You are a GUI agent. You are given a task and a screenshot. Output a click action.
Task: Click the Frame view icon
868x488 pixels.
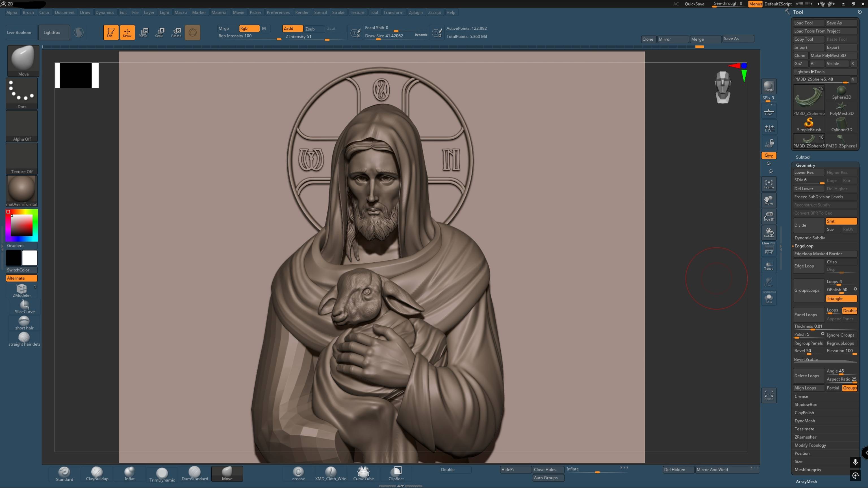[769, 184]
